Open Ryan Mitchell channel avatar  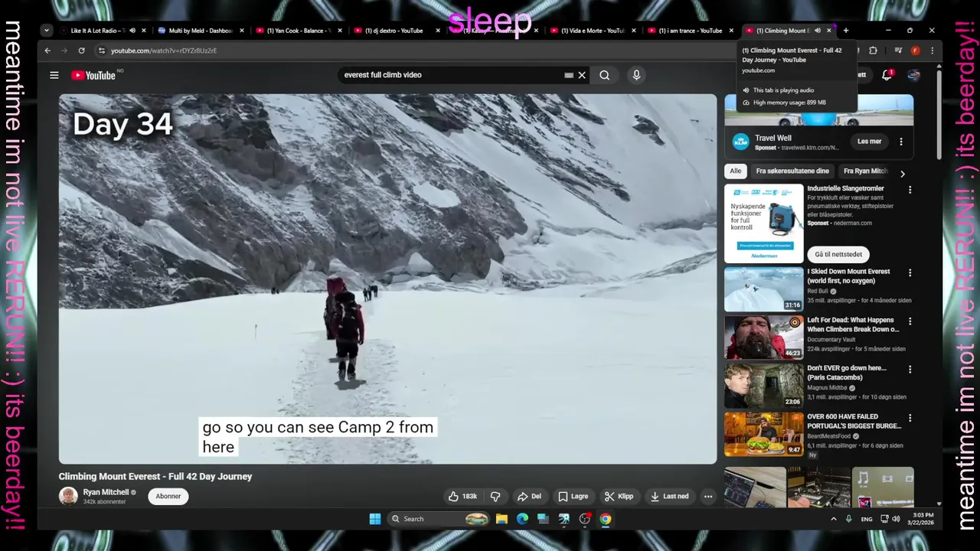click(68, 496)
